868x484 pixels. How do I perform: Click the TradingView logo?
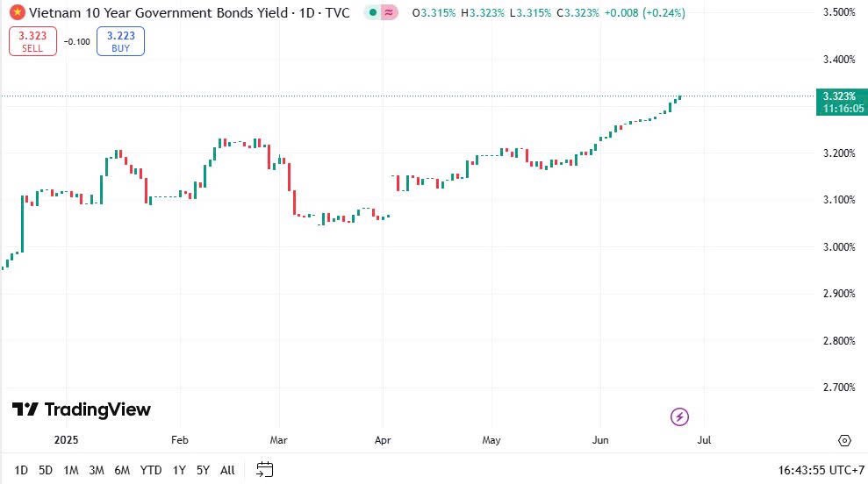(81, 409)
